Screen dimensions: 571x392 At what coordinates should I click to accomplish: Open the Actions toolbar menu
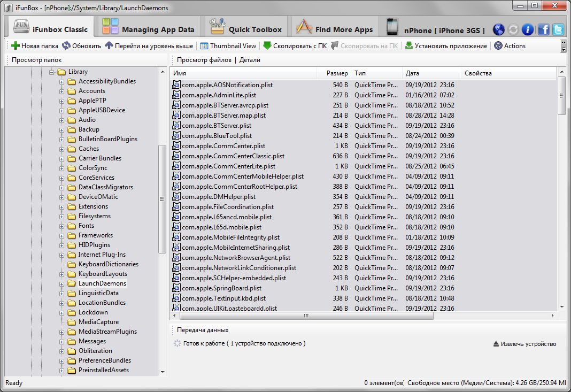point(510,46)
